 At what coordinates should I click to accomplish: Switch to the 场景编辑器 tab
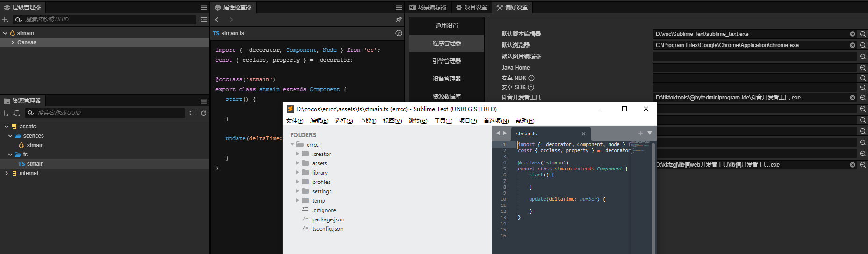tap(428, 7)
